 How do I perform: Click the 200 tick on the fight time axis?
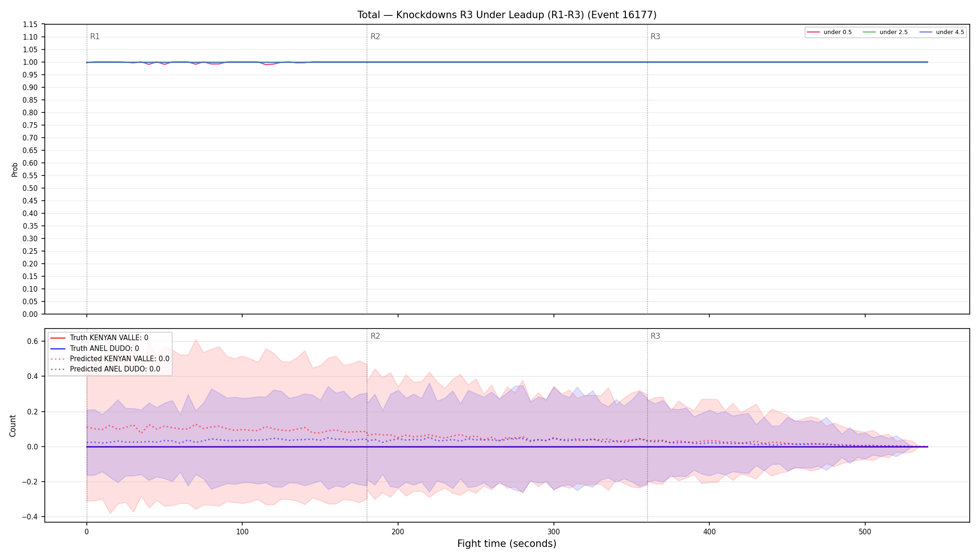tap(398, 532)
